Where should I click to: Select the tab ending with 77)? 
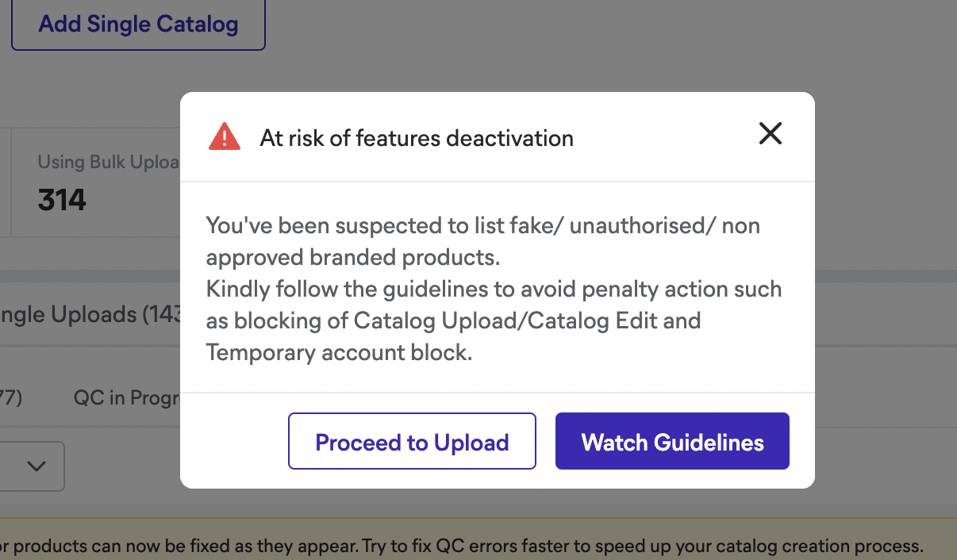tap(11, 397)
